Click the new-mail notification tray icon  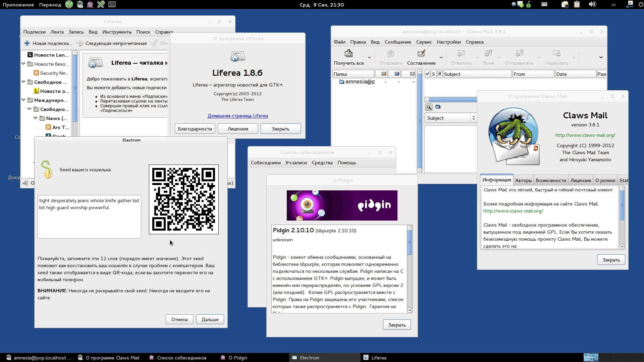(x=565, y=4)
